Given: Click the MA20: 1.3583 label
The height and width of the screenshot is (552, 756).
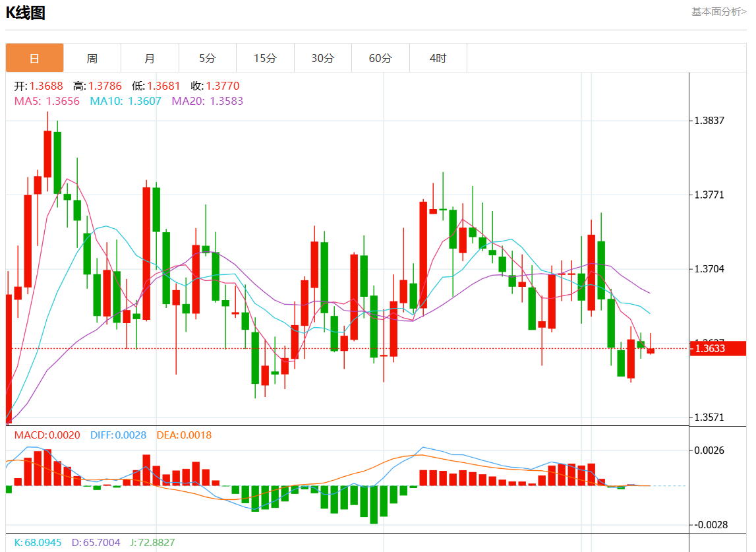Looking at the screenshot, I should (x=208, y=101).
